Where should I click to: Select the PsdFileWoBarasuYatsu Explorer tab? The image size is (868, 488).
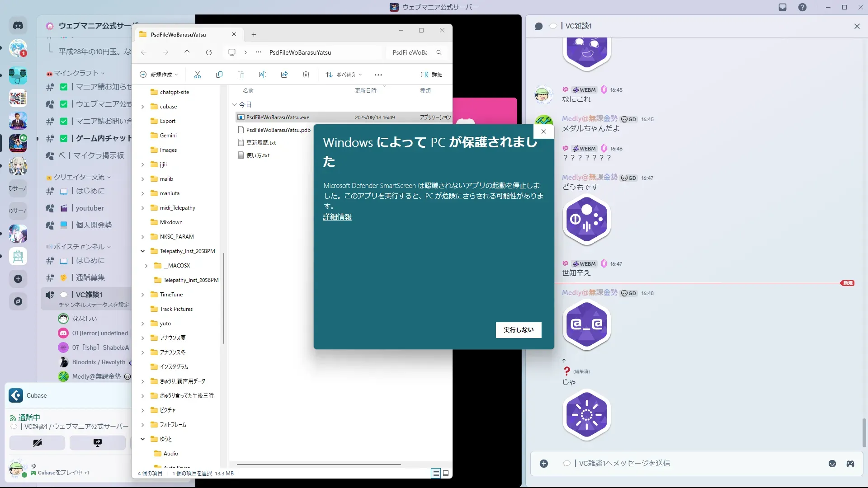179,35
